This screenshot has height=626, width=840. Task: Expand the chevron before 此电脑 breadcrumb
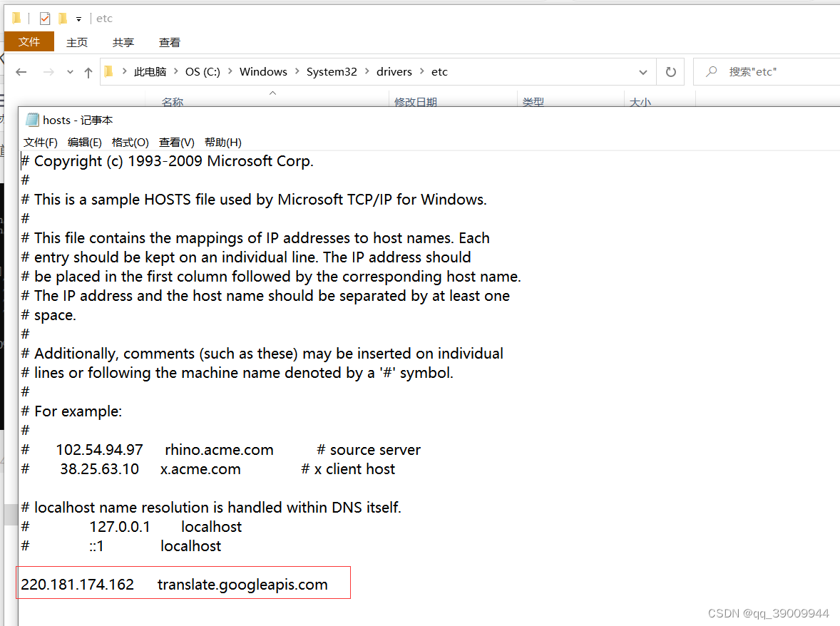pos(124,71)
